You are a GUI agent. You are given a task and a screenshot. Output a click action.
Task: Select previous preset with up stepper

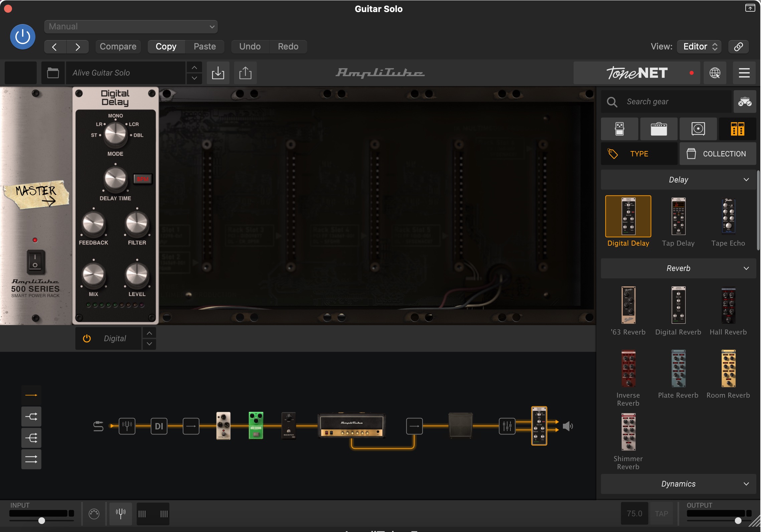[x=194, y=68]
